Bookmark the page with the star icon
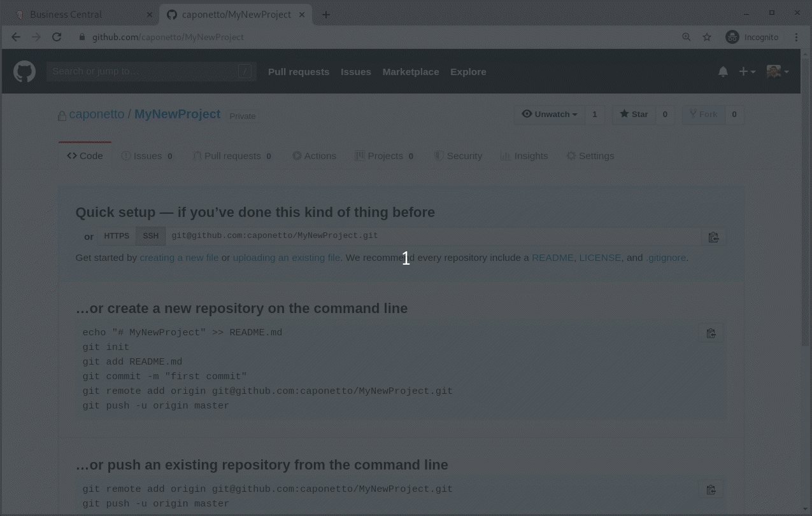 coord(707,37)
